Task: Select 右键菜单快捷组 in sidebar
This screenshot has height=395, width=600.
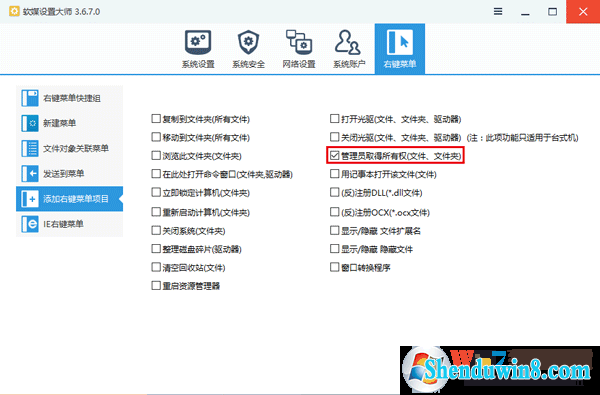Action: (69, 98)
